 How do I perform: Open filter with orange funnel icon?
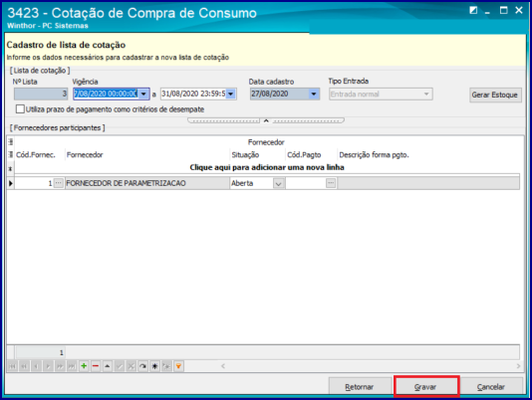click(178, 366)
